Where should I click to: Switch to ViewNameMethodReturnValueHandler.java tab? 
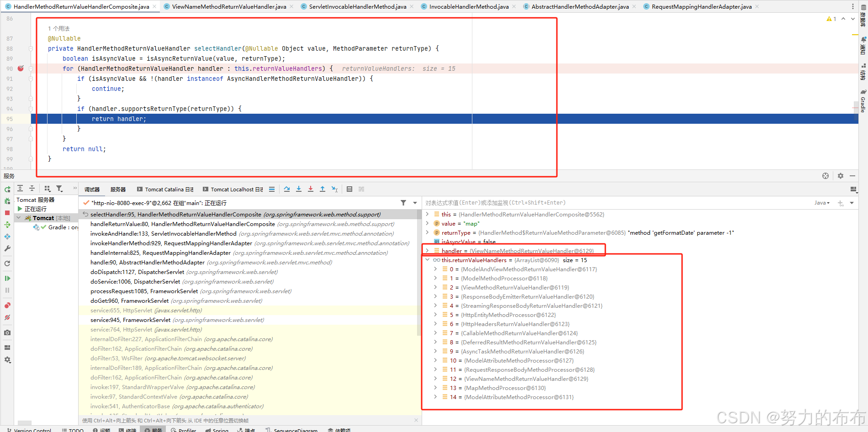pos(229,6)
